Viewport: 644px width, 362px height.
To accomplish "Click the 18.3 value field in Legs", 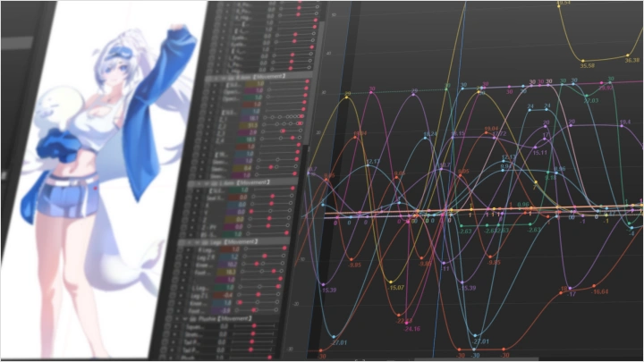I will click(227, 273).
